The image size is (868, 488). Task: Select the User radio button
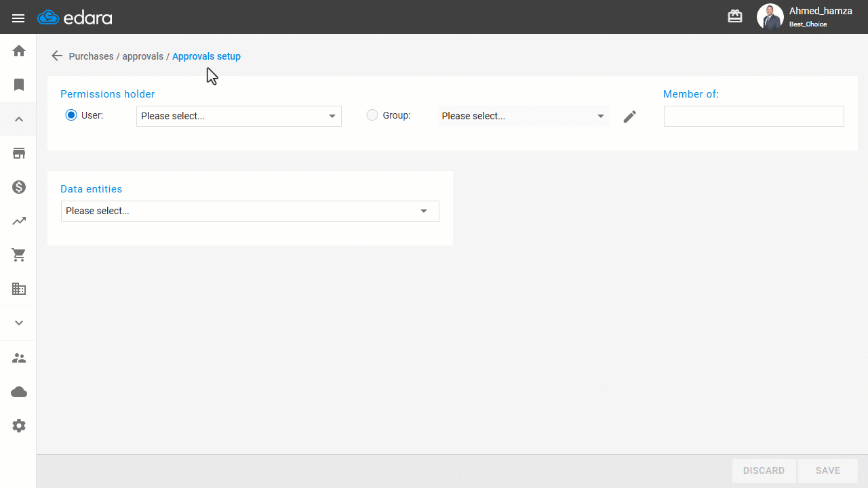pos(71,115)
